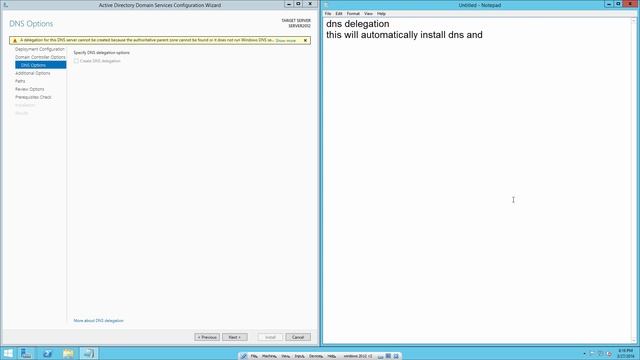Click the Previous button in the wizard
Screen dimensions: 640x360
click(207, 337)
